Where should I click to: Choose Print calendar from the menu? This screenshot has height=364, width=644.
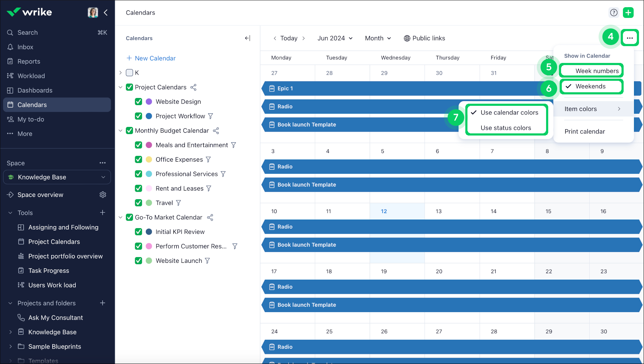[x=585, y=131]
